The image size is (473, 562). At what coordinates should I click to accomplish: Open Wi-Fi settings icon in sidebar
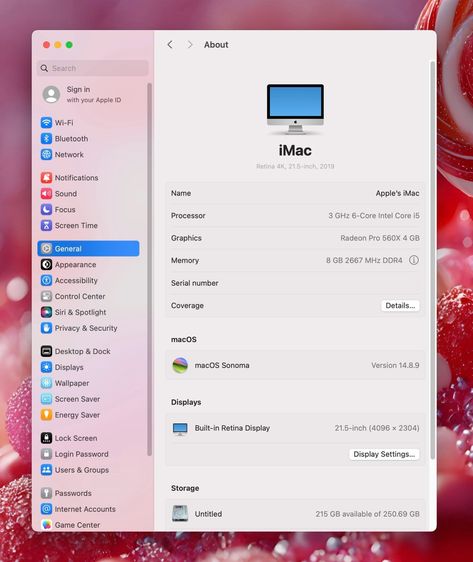(x=46, y=123)
